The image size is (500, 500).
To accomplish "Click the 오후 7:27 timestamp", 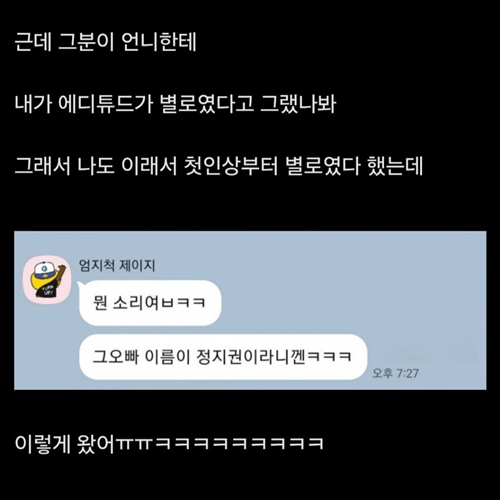I will click(395, 373).
